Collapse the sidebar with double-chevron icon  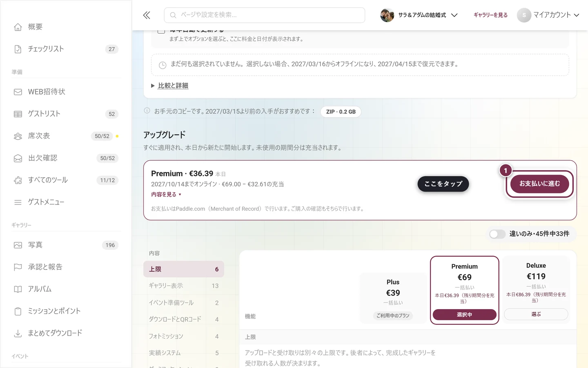point(147,15)
